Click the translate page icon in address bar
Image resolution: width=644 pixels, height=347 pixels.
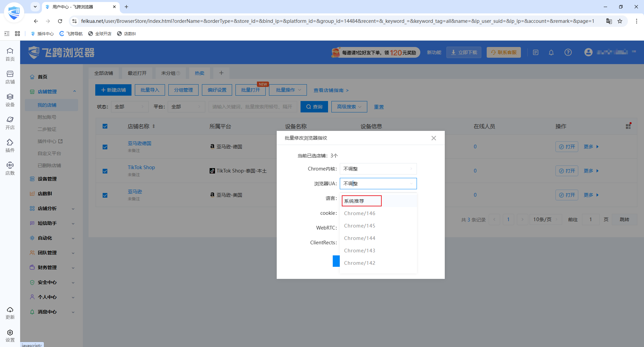click(x=609, y=21)
